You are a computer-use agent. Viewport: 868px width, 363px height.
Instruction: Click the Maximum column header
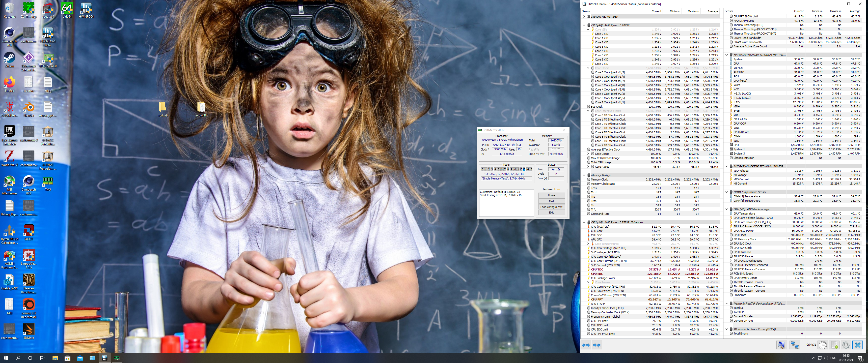(x=693, y=11)
